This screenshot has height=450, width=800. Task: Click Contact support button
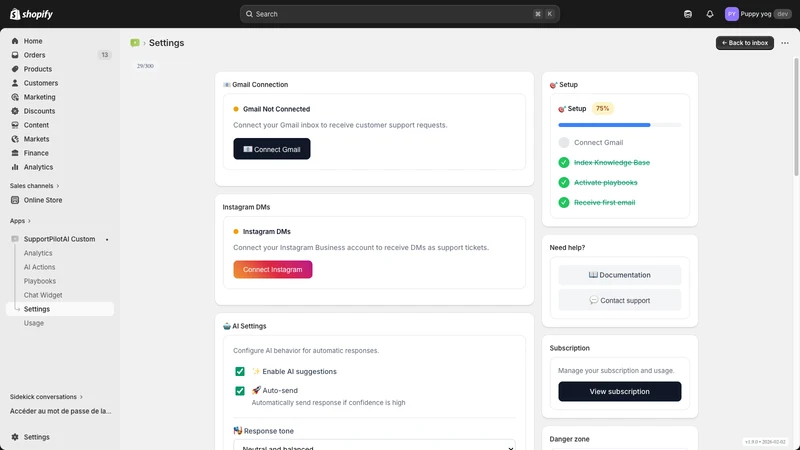(x=619, y=301)
